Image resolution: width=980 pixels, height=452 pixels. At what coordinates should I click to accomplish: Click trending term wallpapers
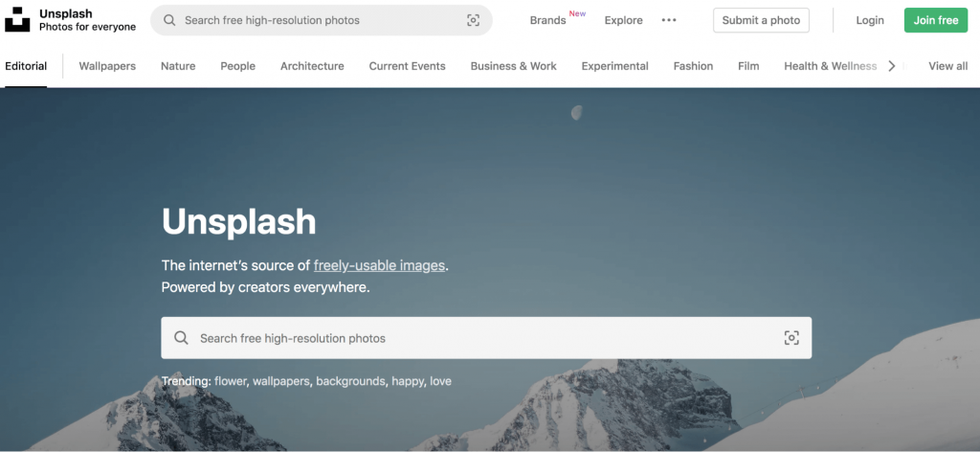click(x=281, y=381)
